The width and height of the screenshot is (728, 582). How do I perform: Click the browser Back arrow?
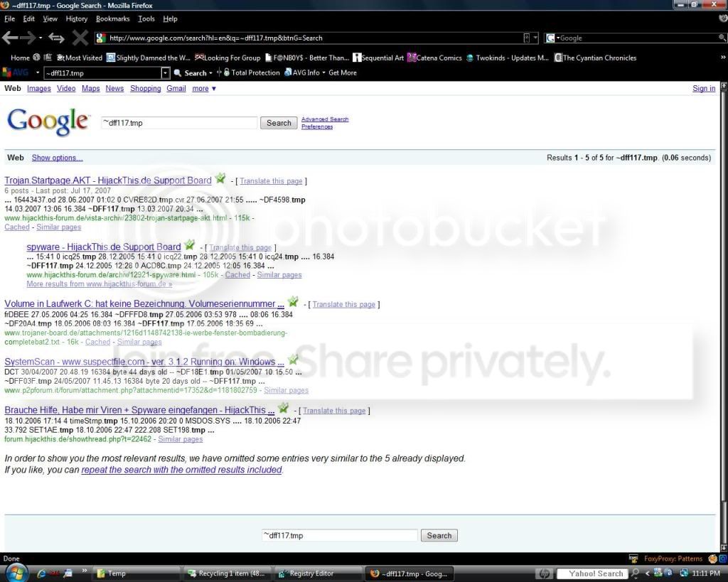pos(10,38)
